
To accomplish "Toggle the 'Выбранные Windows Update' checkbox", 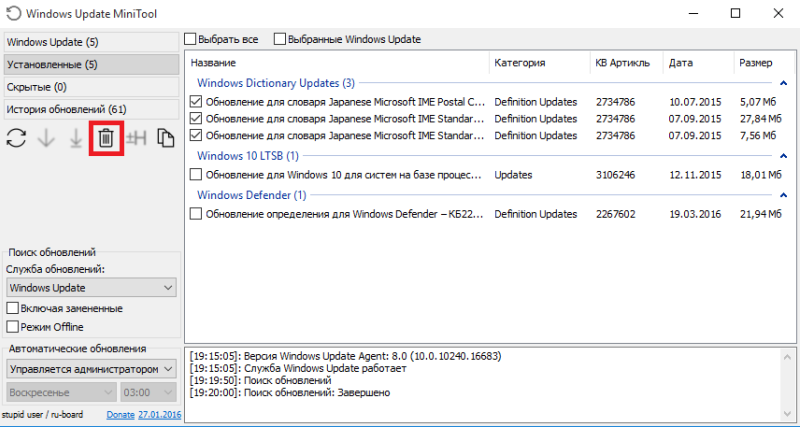I will pyautogui.click(x=280, y=39).
